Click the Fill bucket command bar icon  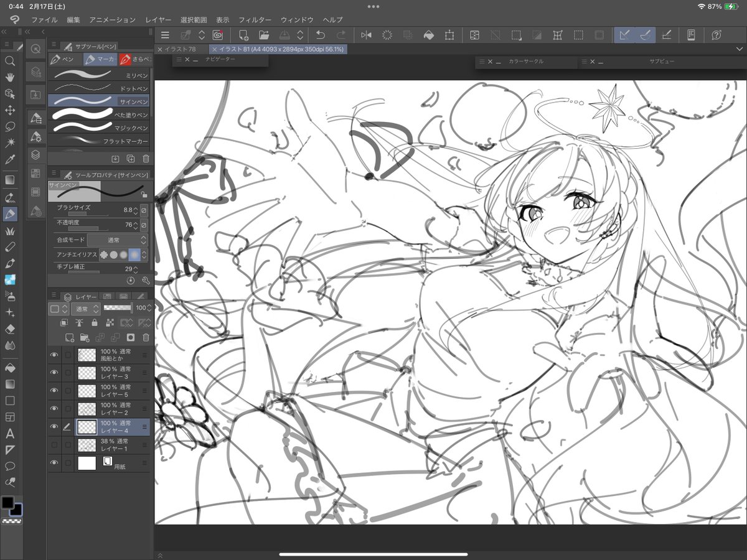point(428,35)
